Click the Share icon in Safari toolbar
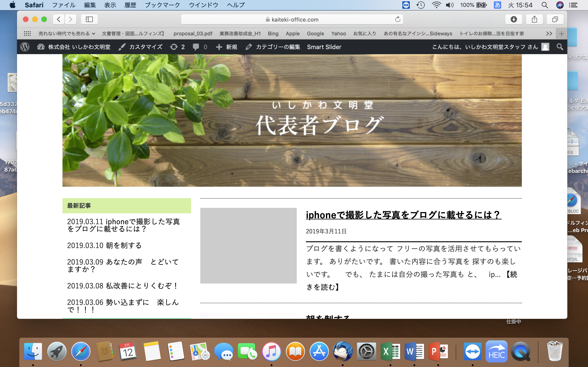 click(534, 19)
